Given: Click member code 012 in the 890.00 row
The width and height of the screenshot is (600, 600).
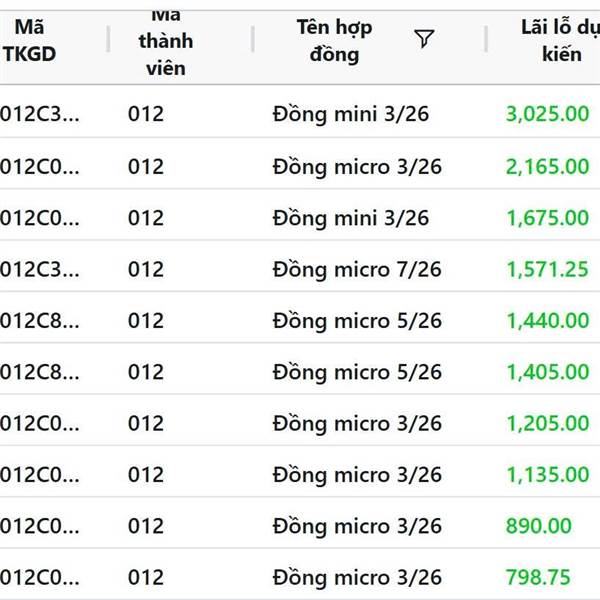Looking at the screenshot, I should coord(145,526).
